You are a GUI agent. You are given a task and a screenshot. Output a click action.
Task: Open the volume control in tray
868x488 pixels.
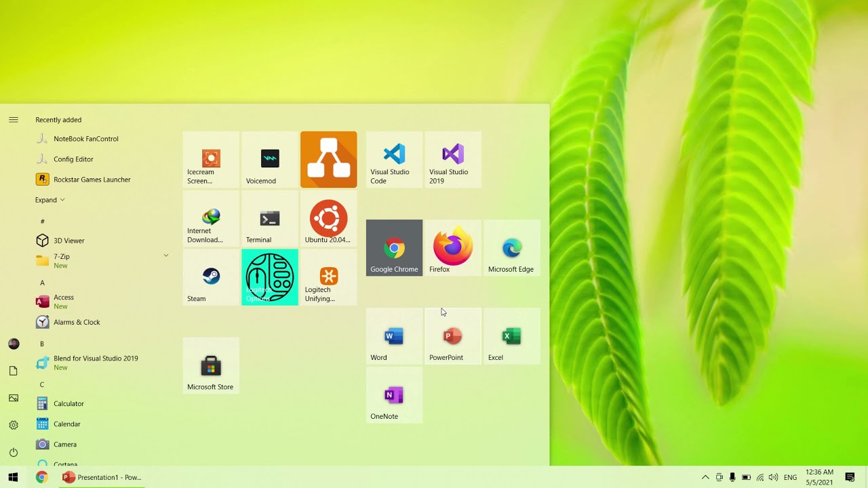773,477
